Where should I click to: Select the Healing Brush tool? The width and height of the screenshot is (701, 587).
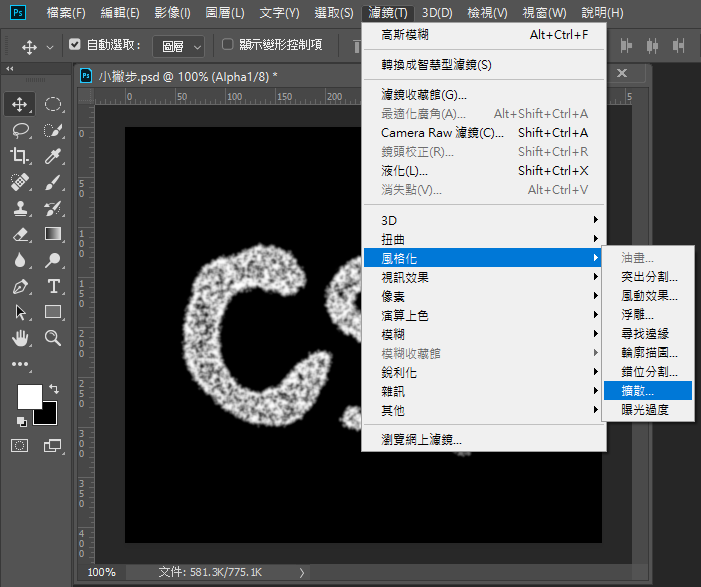tap(20, 182)
